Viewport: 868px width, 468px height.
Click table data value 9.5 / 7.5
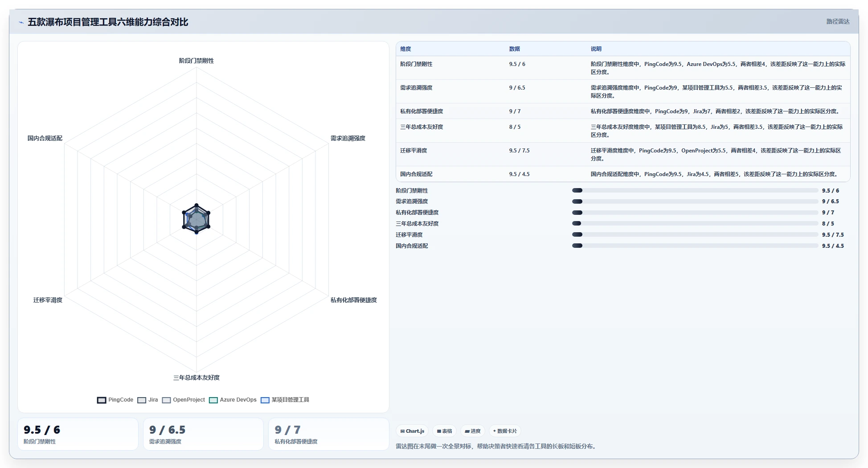pyautogui.click(x=520, y=151)
